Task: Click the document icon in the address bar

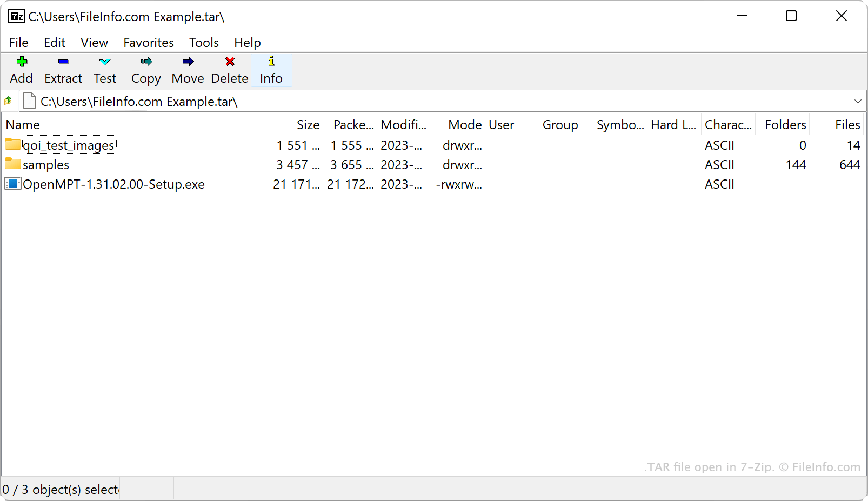Action: pos(29,101)
